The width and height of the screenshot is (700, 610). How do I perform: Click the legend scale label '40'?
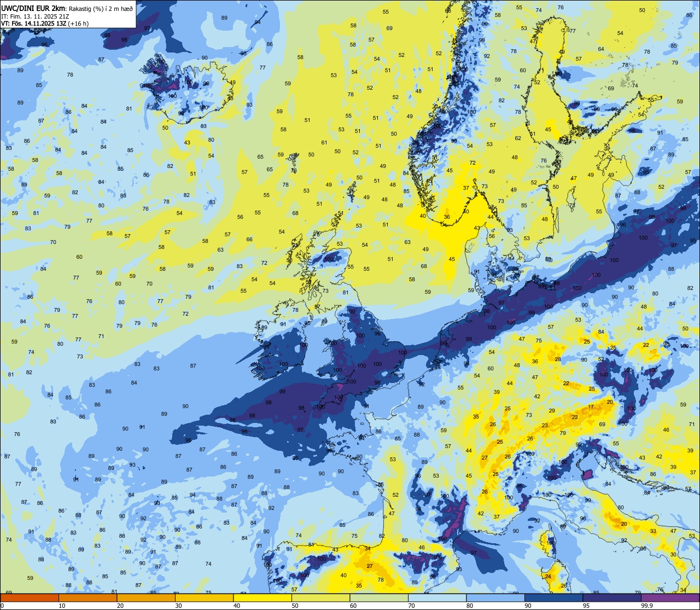point(237,606)
